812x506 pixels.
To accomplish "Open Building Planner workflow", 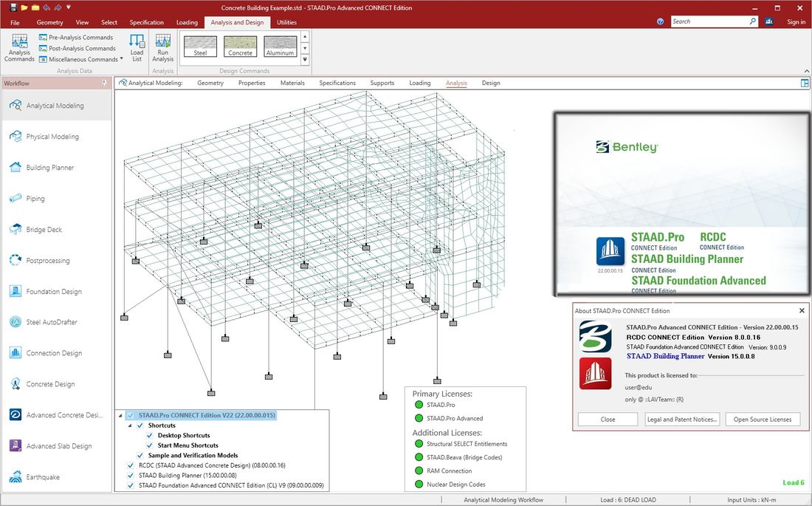I will [x=56, y=168].
